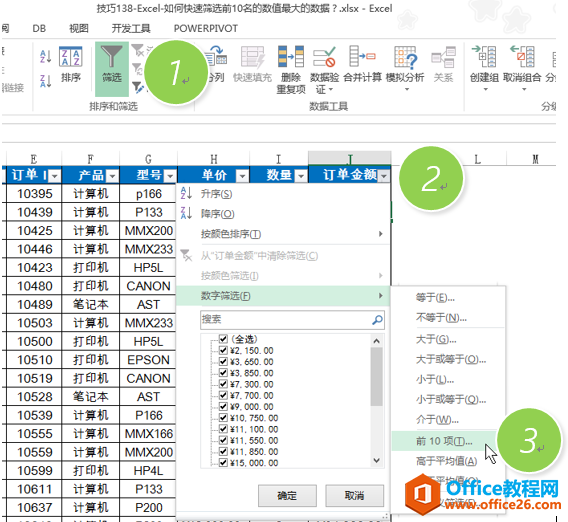Image resolution: width=568 pixels, height=522 pixels.
Task: Click filter list scrollbar down arrow
Action: (x=376, y=460)
